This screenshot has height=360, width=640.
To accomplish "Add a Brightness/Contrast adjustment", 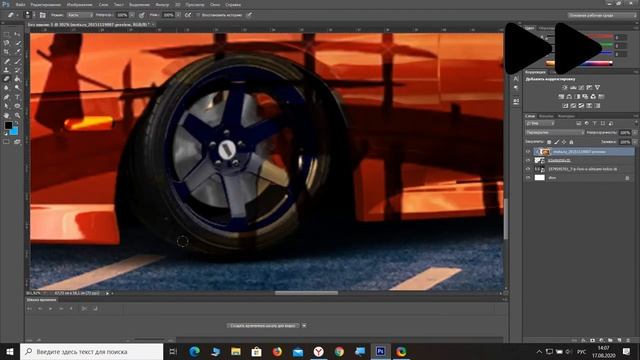I will [x=565, y=87].
